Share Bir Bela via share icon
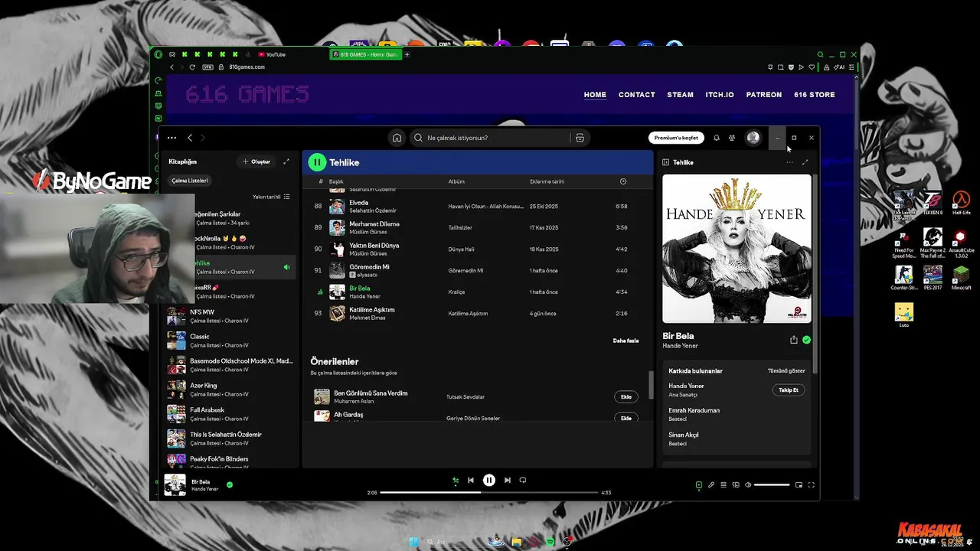980x551 pixels. [x=793, y=340]
